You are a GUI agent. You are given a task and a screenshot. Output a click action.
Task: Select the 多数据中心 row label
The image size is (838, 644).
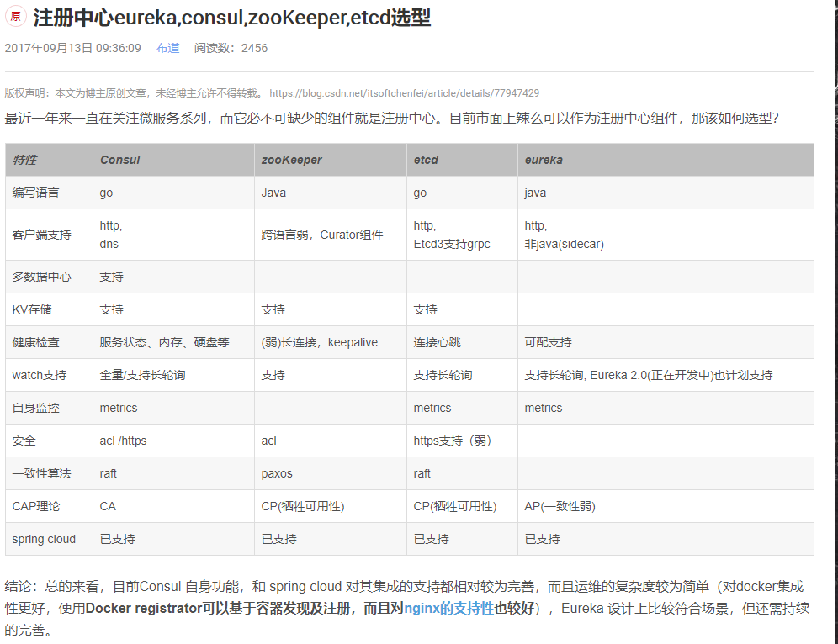(x=42, y=277)
